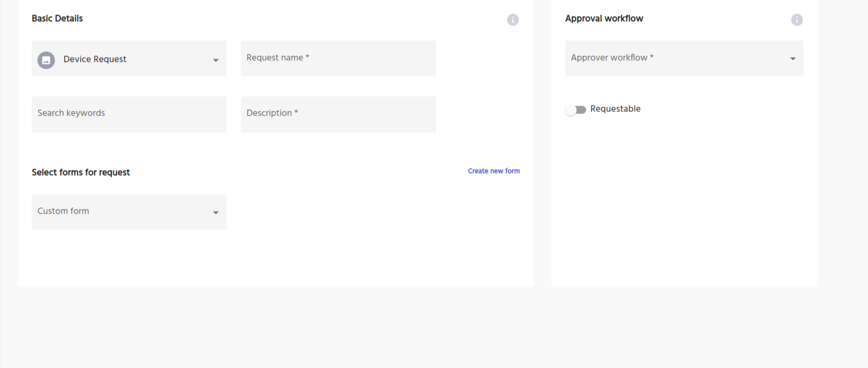The height and width of the screenshot is (368, 868).
Task: Click the Approval workflow info icon
Action: pyautogui.click(x=796, y=20)
